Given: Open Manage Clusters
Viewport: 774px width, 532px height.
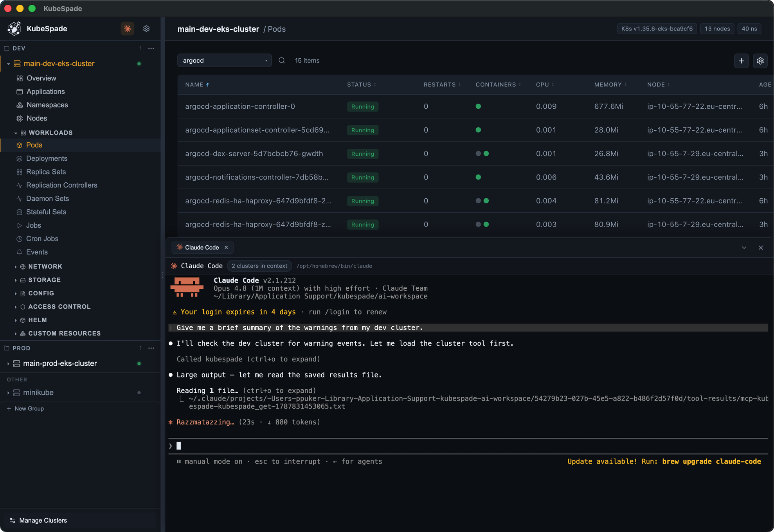Looking at the screenshot, I should coord(38,520).
